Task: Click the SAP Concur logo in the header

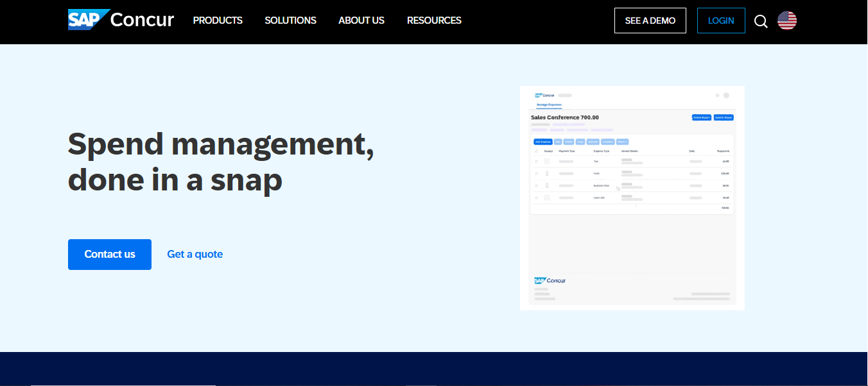Action: point(120,19)
